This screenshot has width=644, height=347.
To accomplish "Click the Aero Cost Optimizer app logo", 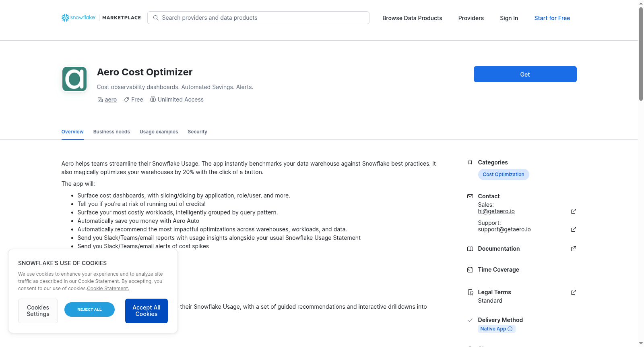I will click(74, 79).
